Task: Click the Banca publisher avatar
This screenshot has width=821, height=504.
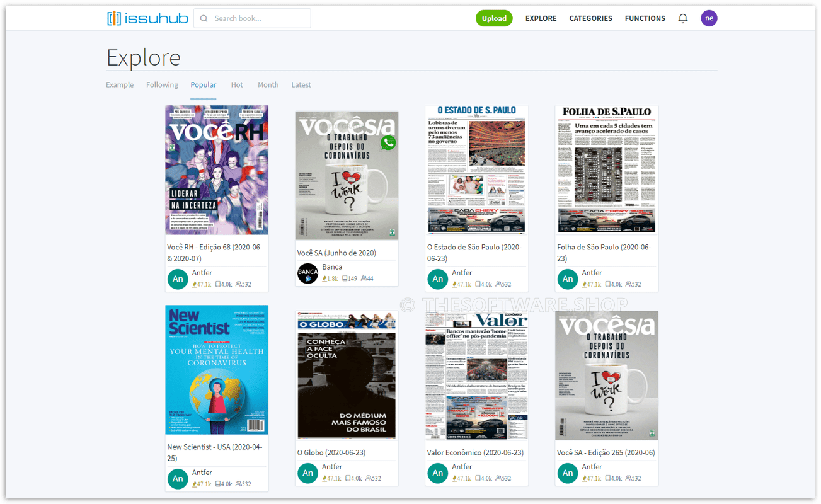Action: coord(307,273)
